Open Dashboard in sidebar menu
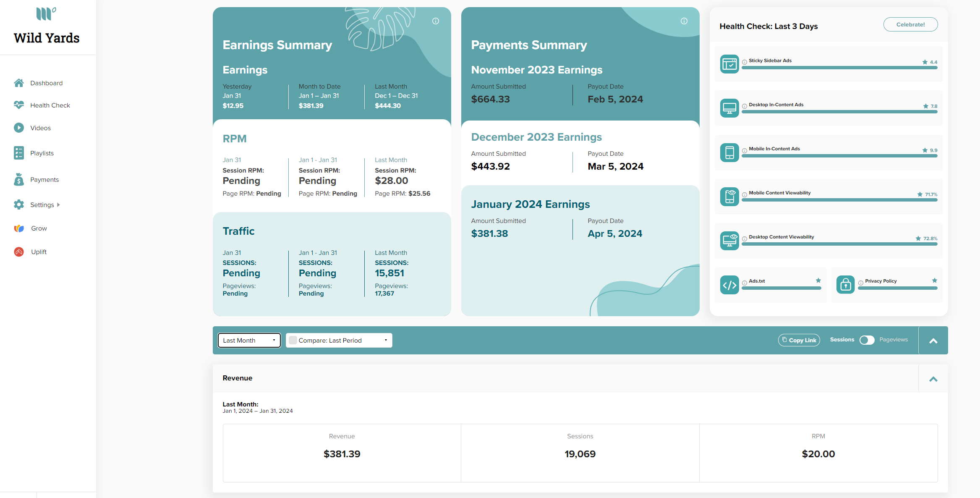 pos(46,83)
